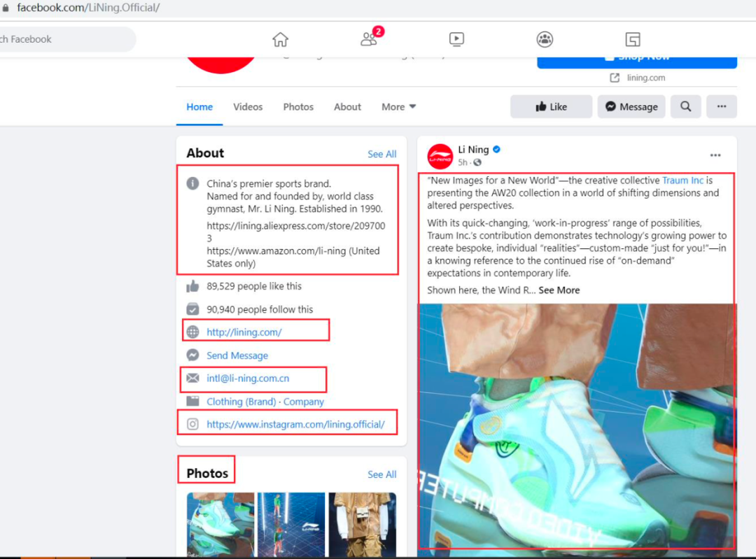
Task: Open the middle blue grid photo thumbnail
Action: [291, 524]
